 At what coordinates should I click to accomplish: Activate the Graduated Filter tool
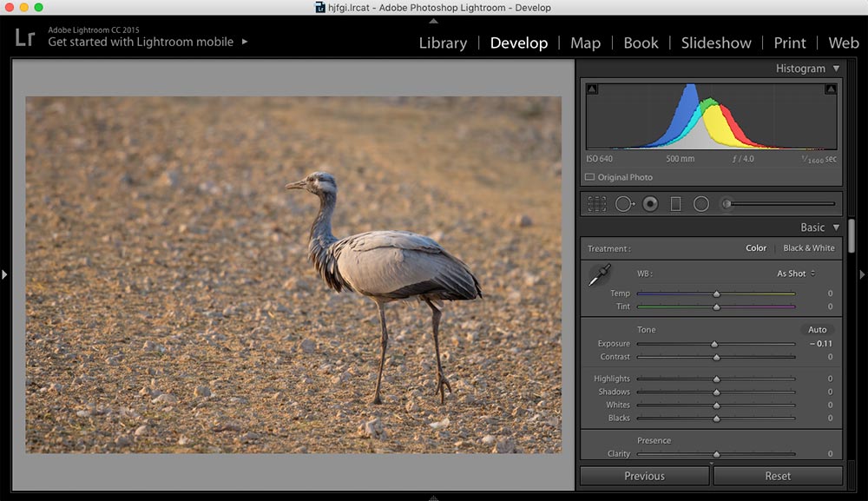click(675, 203)
